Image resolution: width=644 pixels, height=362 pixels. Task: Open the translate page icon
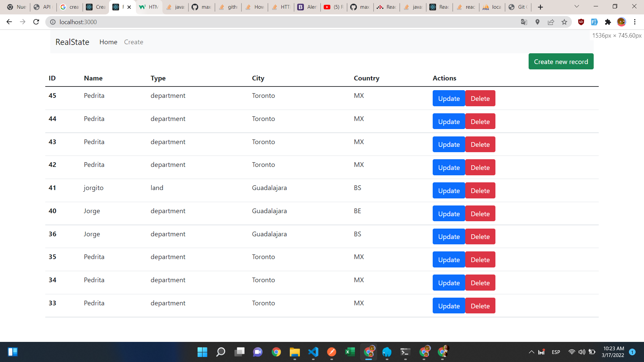point(524,22)
